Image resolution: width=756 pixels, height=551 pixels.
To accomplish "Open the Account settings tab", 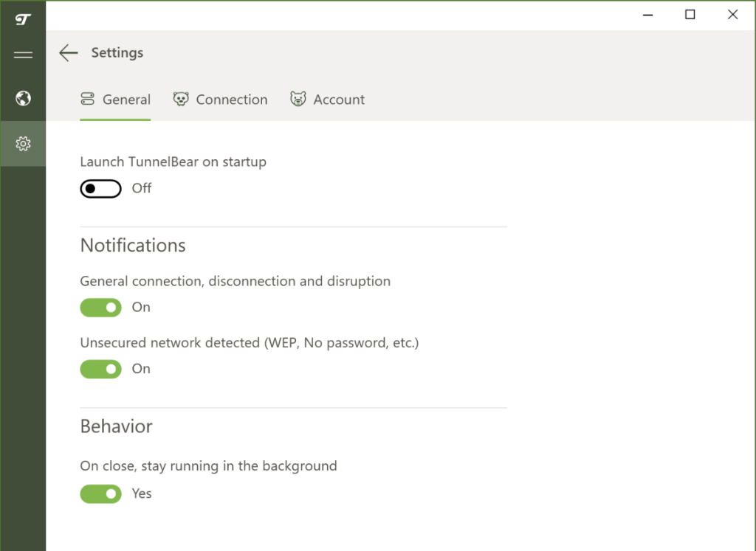I will click(x=327, y=100).
